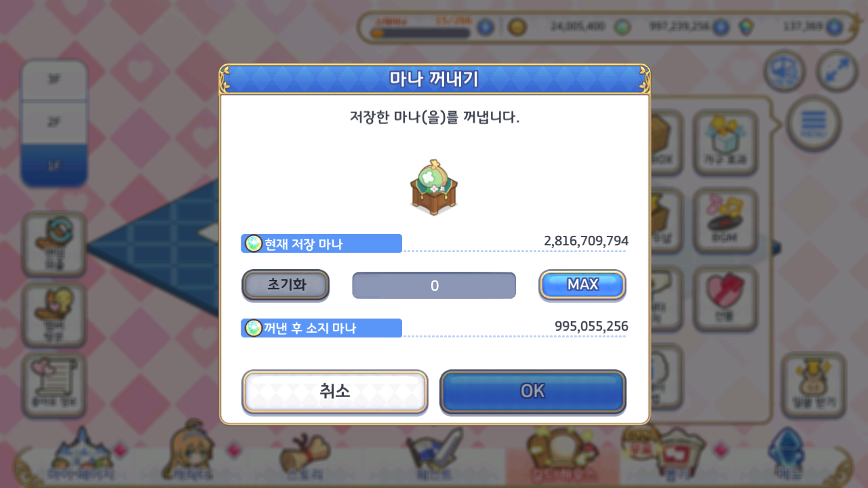Add stamina with the plus icon
868x488 pixels.
point(485,27)
